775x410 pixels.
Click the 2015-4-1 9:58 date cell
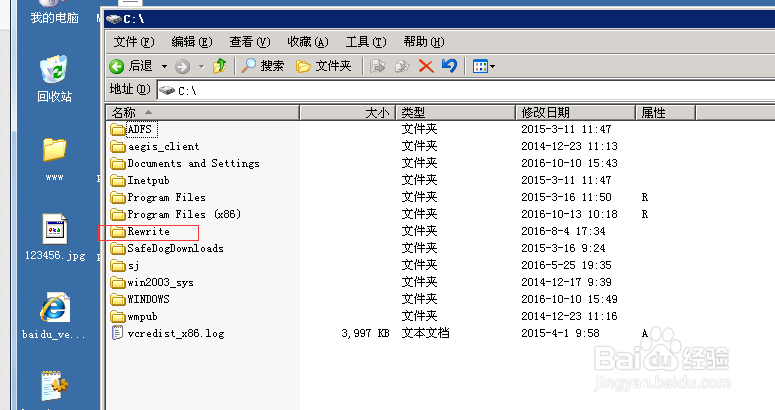560,333
